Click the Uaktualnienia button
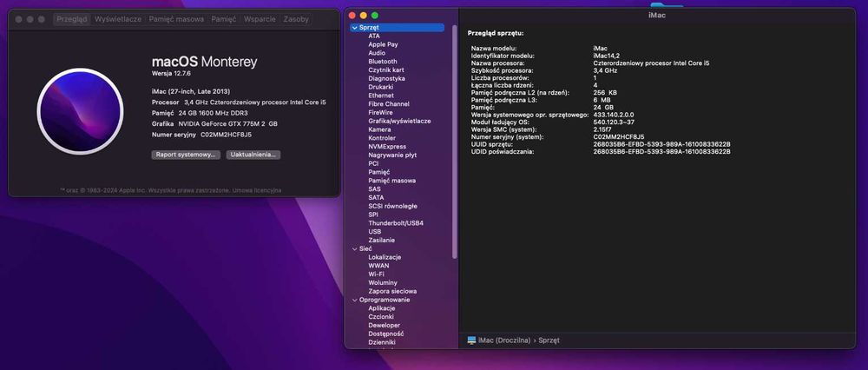Screen dimensions: 868x370 click(253, 155)
